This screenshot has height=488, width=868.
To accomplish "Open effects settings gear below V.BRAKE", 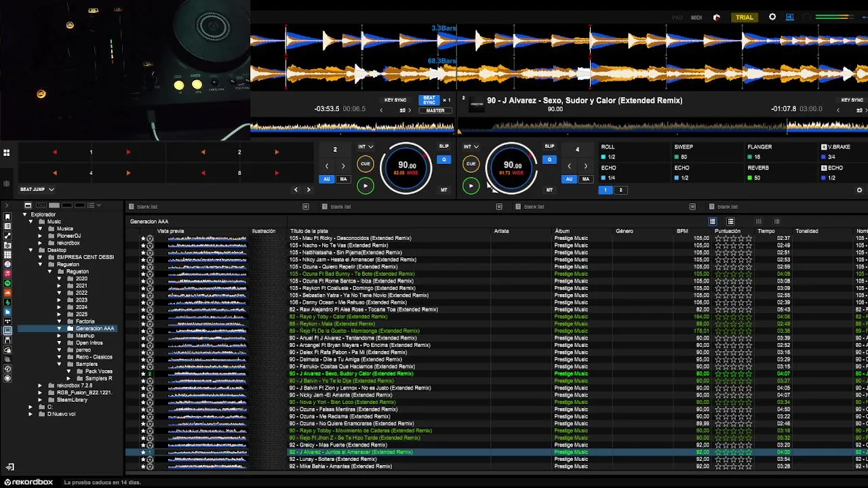I will (860, 190).
